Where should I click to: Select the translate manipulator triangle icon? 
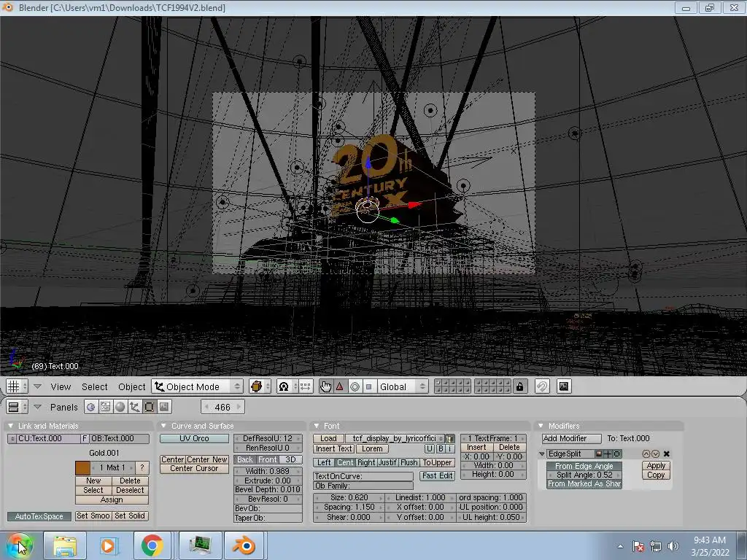[x=340, y=386]
